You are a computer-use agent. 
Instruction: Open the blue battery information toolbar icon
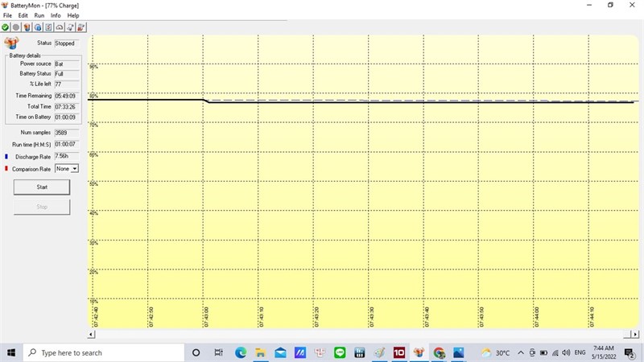click(x=38, y=27)
